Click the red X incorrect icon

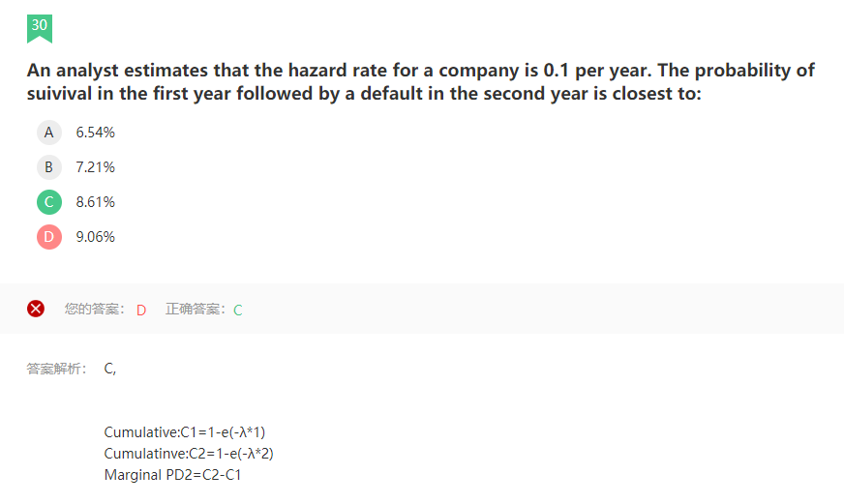point(36,309)
